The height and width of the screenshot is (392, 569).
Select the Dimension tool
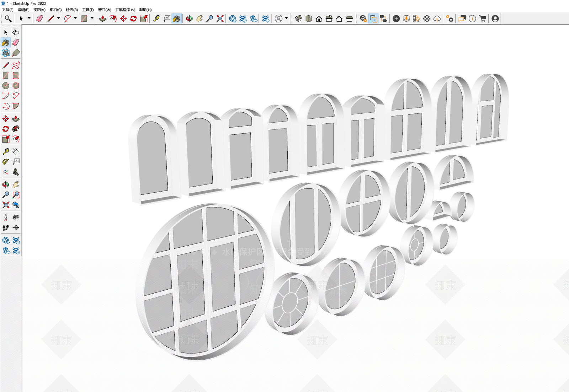click(x=16, y=151)
